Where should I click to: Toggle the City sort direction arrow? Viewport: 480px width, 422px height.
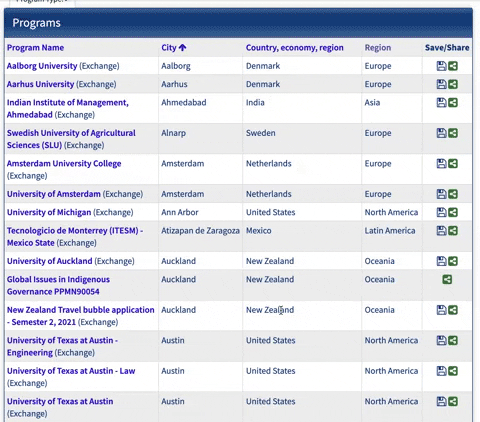pyautogui.click(x=182, y=48)
